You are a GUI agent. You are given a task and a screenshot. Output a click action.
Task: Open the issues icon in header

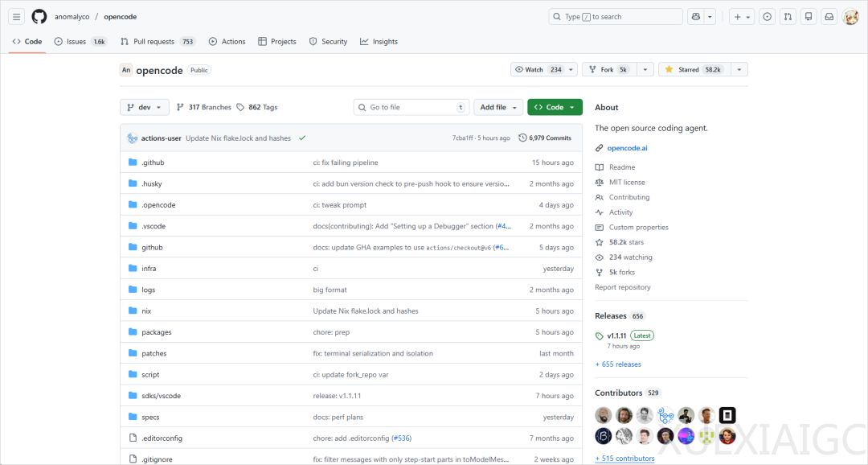click(768, 17)
